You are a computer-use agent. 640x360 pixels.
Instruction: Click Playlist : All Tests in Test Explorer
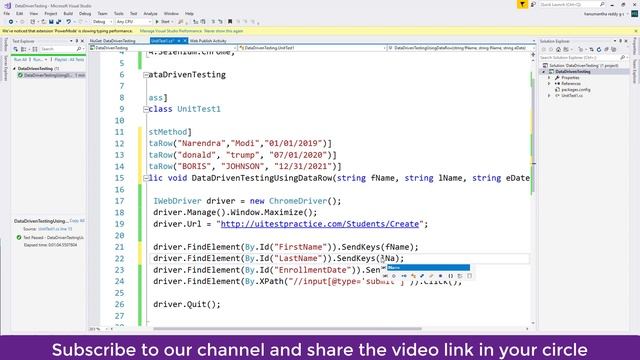point(69,60)
